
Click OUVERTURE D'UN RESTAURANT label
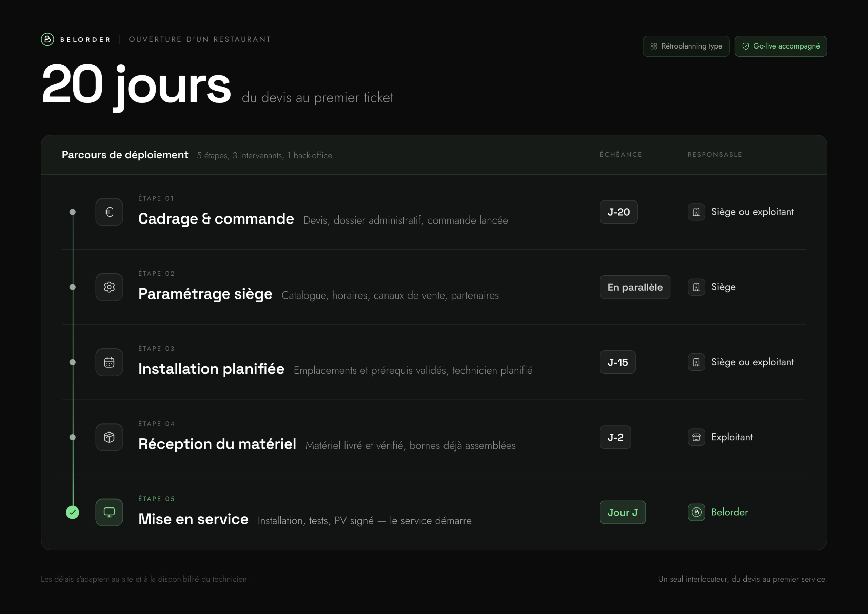tap(200, 39)
